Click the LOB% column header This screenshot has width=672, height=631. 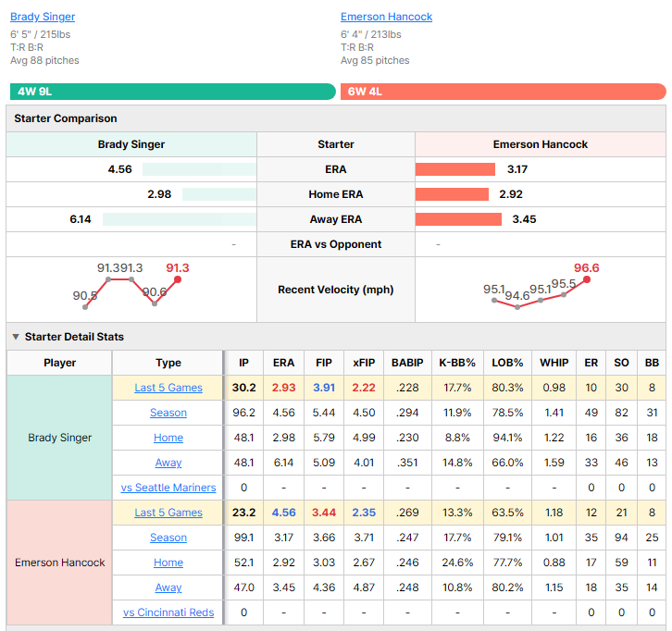coord(507,363)
